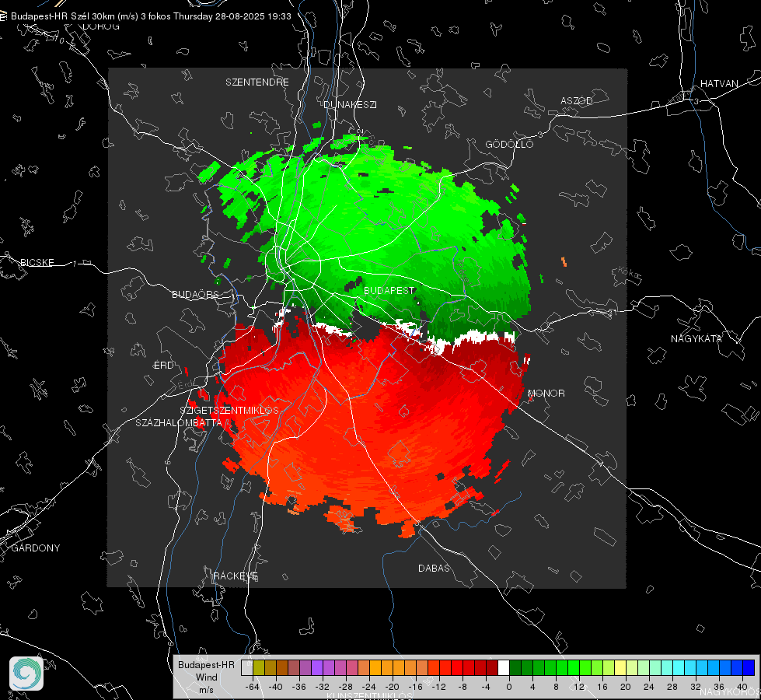Pick the dark green swatch beside white
This screenshot has width=761, height=700.
click(515, 668)
